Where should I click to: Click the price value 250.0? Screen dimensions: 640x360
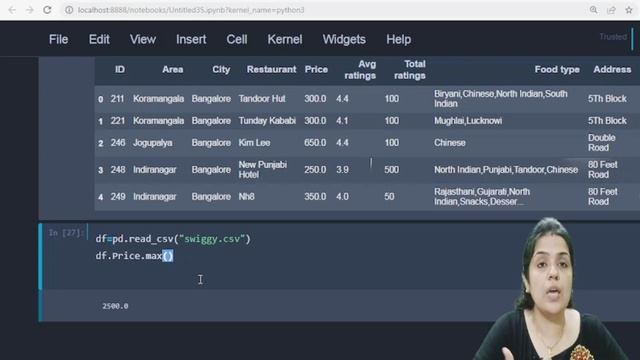click(315, 170)
